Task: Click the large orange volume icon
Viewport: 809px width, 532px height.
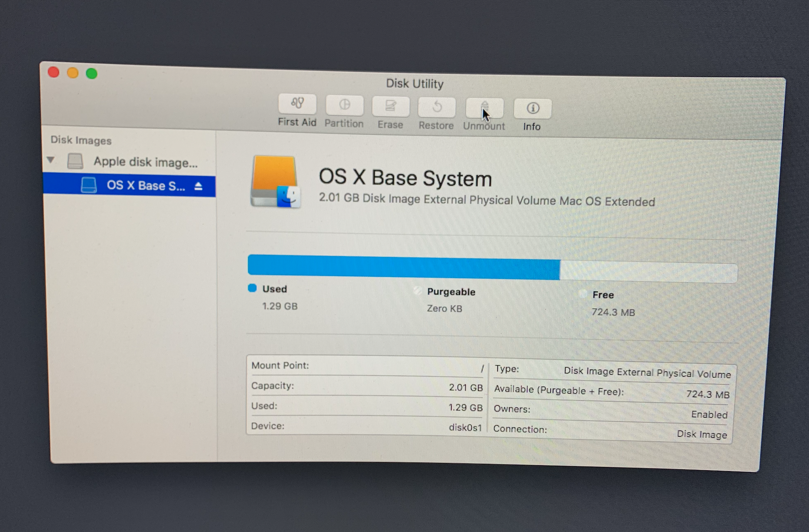Action: click(x=275, y=181)
